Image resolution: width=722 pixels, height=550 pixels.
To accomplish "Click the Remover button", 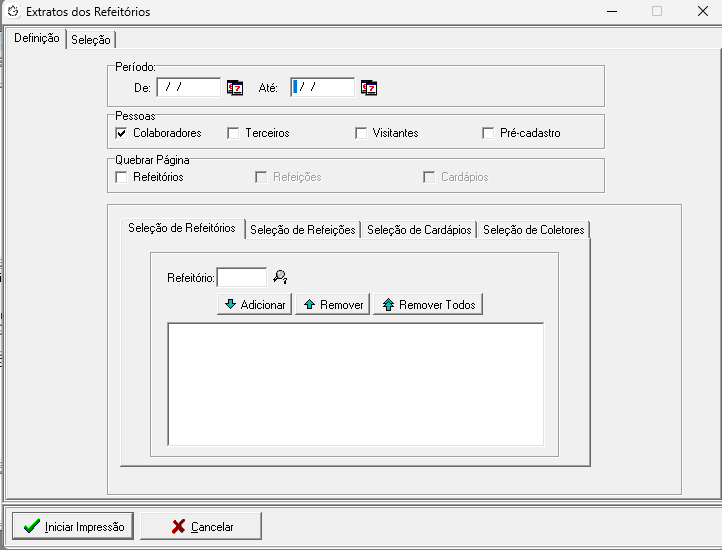I will pos(333,304).
